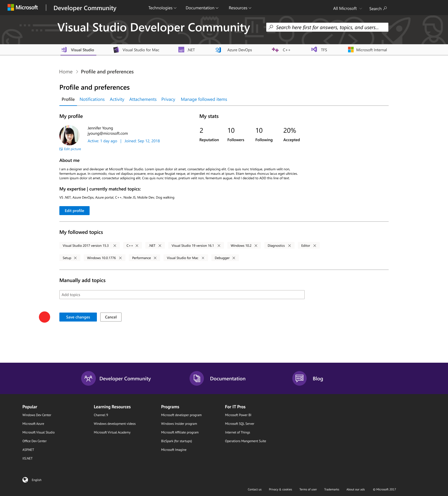This screenshot has width=448, height=496.
Task: Open the Documentation footer icon
Action: pyautogui.click(x=197, y=378)
